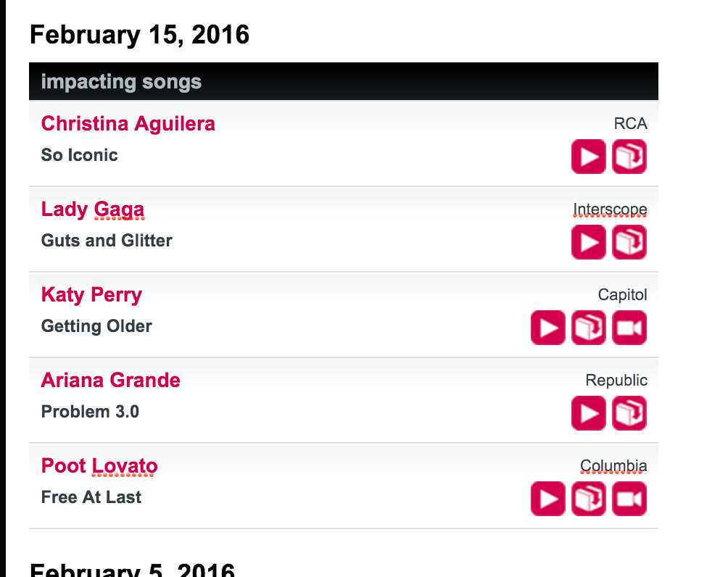Download the So Iconic package
The height and width of the screenshot is (577, 728).
coord(629,157)
